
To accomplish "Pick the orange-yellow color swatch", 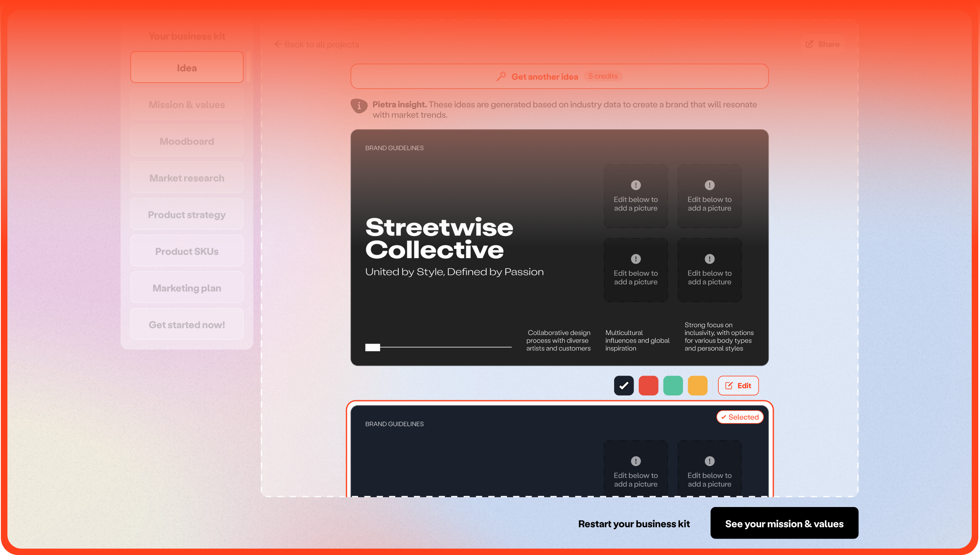I will [698, 386].
